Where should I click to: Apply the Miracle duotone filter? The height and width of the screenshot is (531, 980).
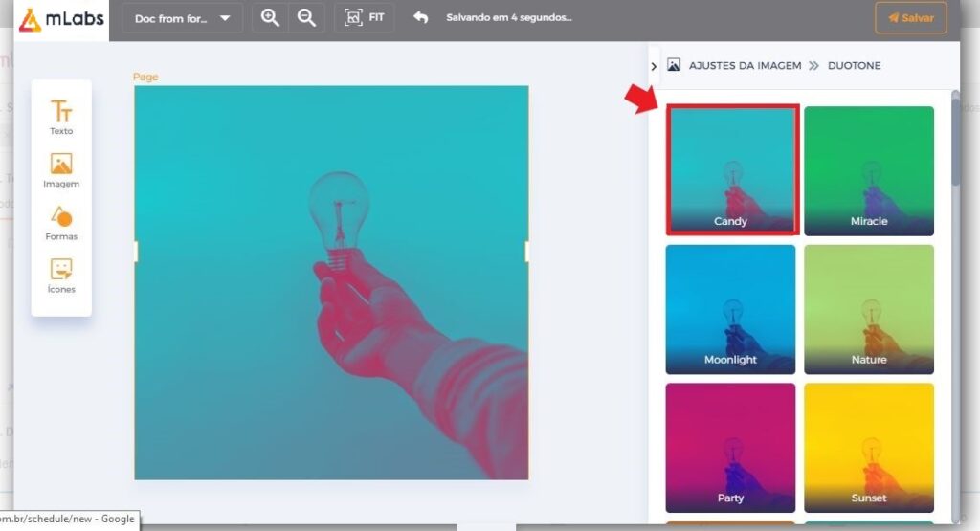[869, 170]
